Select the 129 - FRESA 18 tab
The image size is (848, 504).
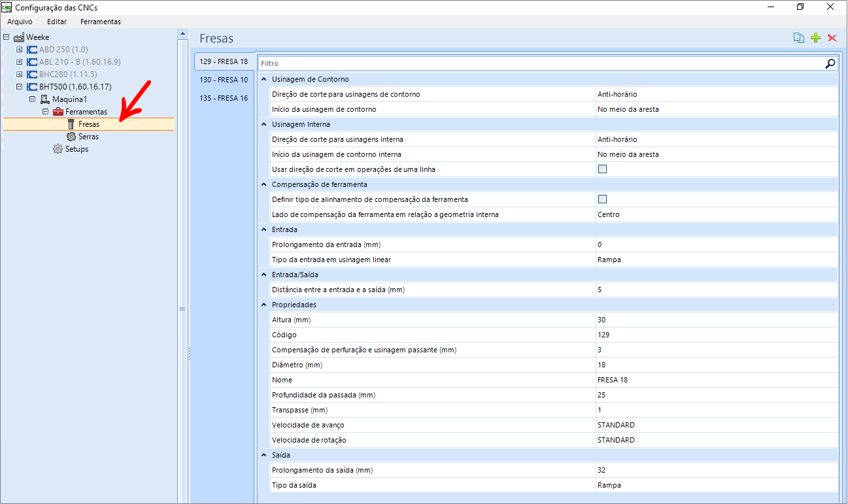click(224, 61)
